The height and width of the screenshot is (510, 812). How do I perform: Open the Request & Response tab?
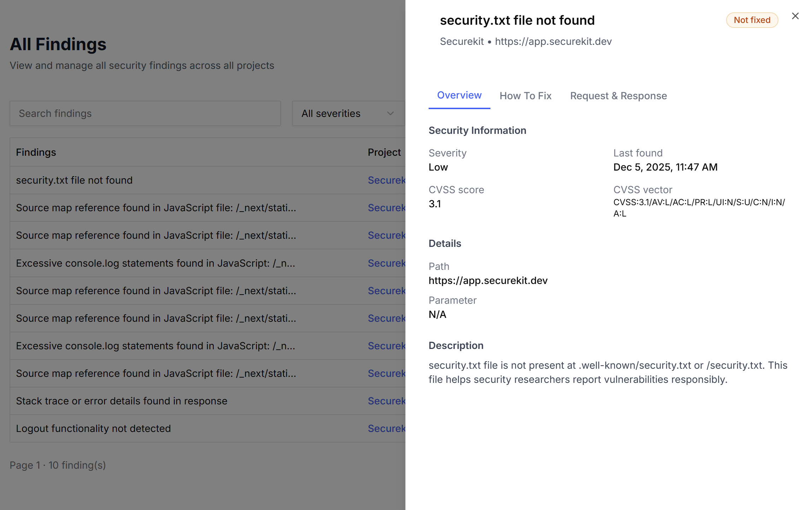[x=618, y=96]
